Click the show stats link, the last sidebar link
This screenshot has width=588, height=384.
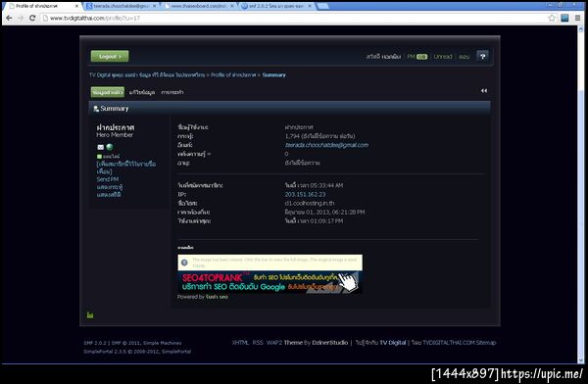pos(109,195)
